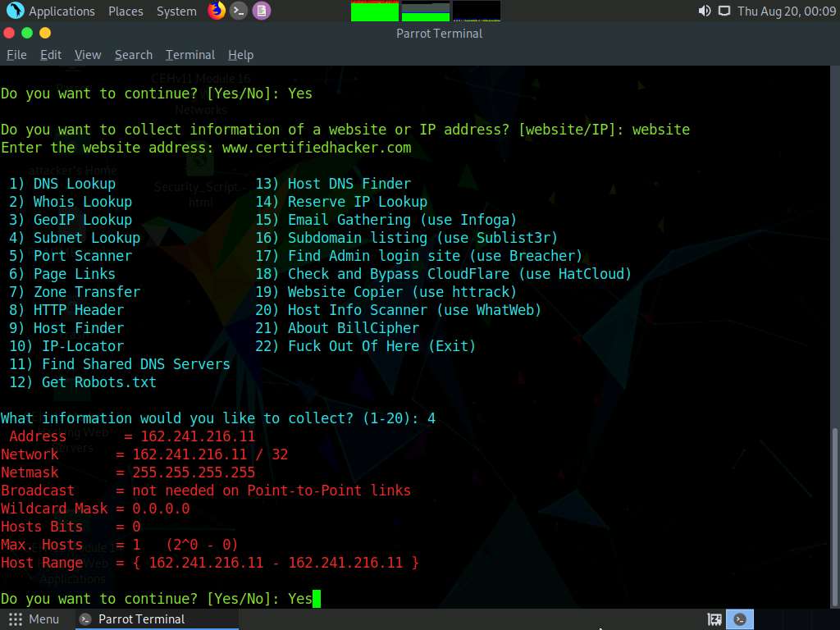Click the '16) Subdomain listing (use Sublist3r)' line
This screenshot has width=840, height=630.
point(407,238)
